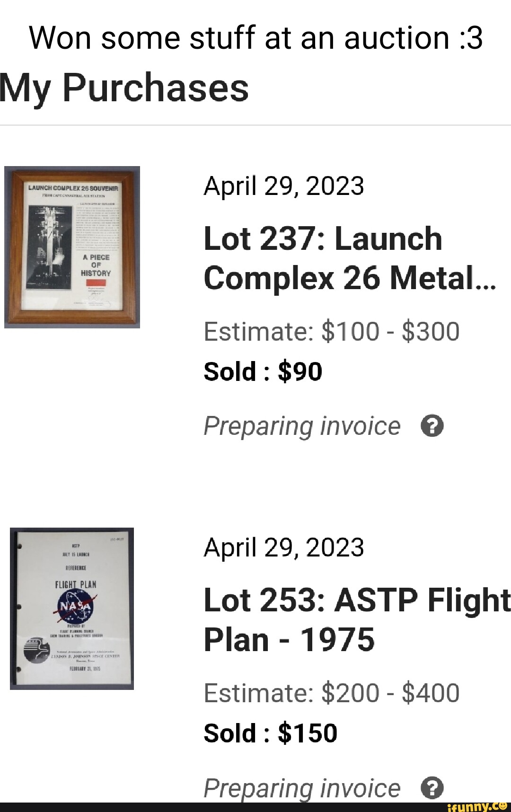Select Preparing invoice status for Lot 253

[302, 788]
